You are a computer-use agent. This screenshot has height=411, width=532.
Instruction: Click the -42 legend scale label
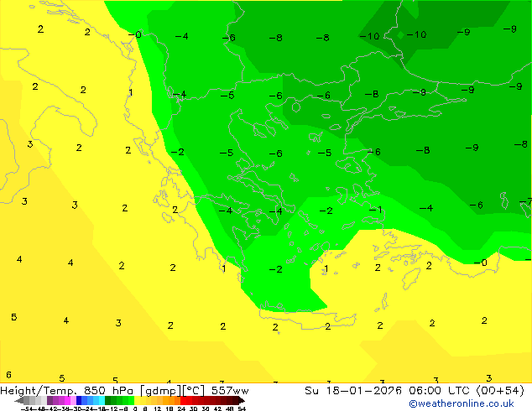coord(53,409)
